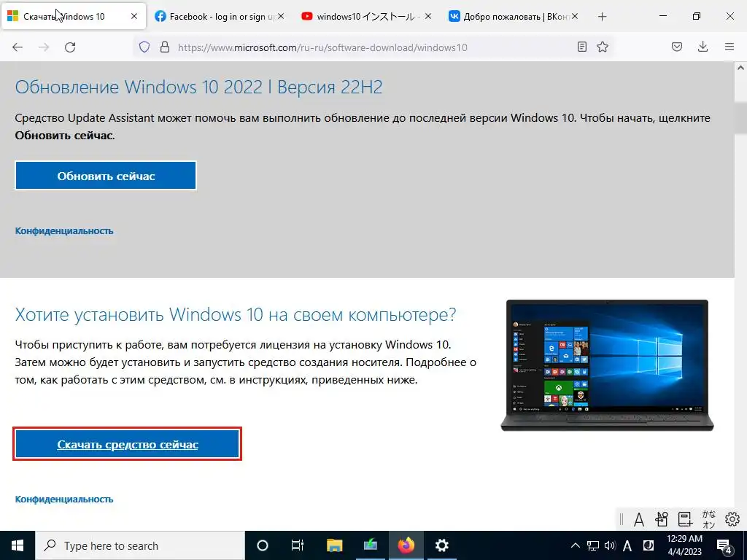The height and width of the screenshot is (560, 747).
Task: Click the site security padlock icon
Action: coord(165,47)
